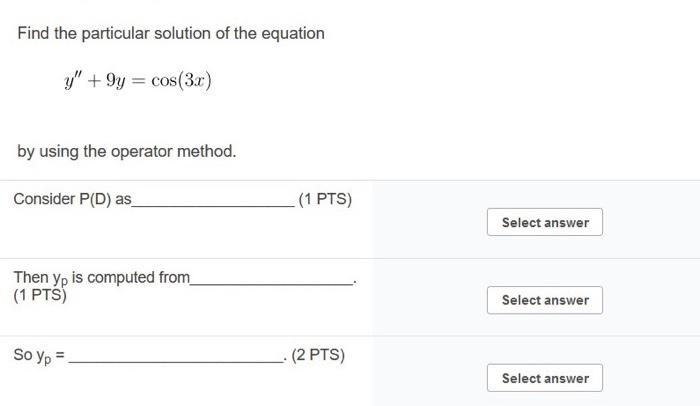Viewport: 700px width, 406px height.
Task: Click the equation y'' + 9y = cos(3x)
Action: pos(138,80)
